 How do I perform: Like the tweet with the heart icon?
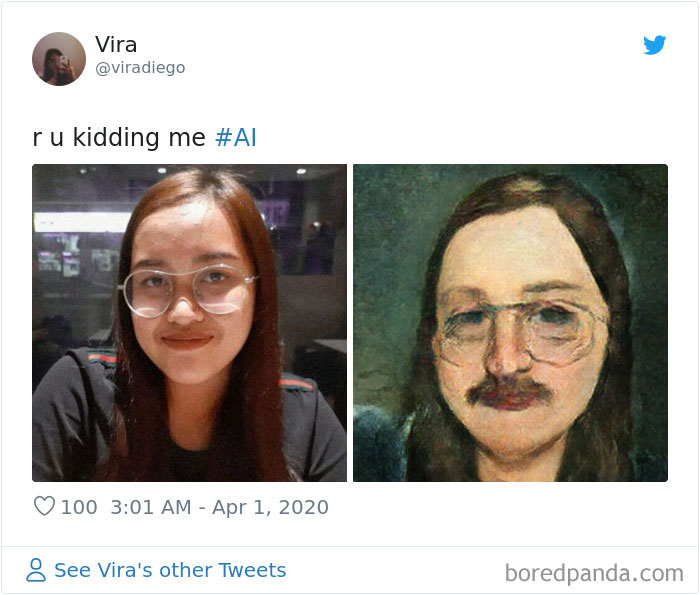point(44,507)
